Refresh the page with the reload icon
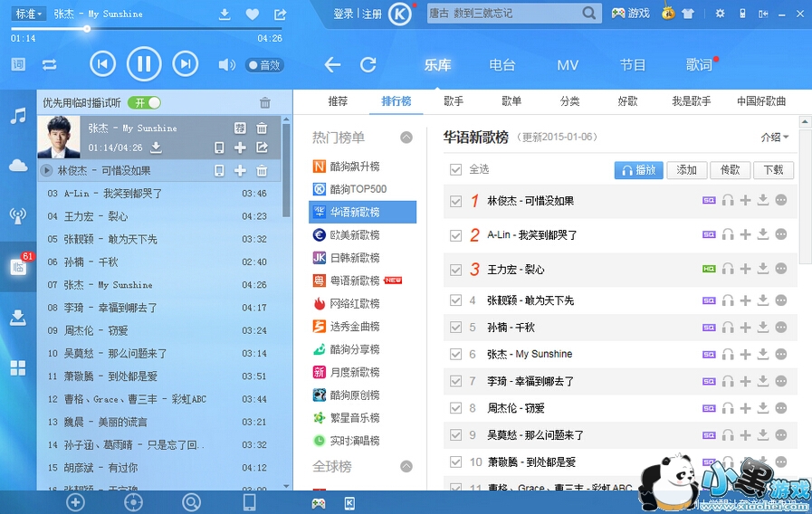812x514 pixels. point(368,65)
